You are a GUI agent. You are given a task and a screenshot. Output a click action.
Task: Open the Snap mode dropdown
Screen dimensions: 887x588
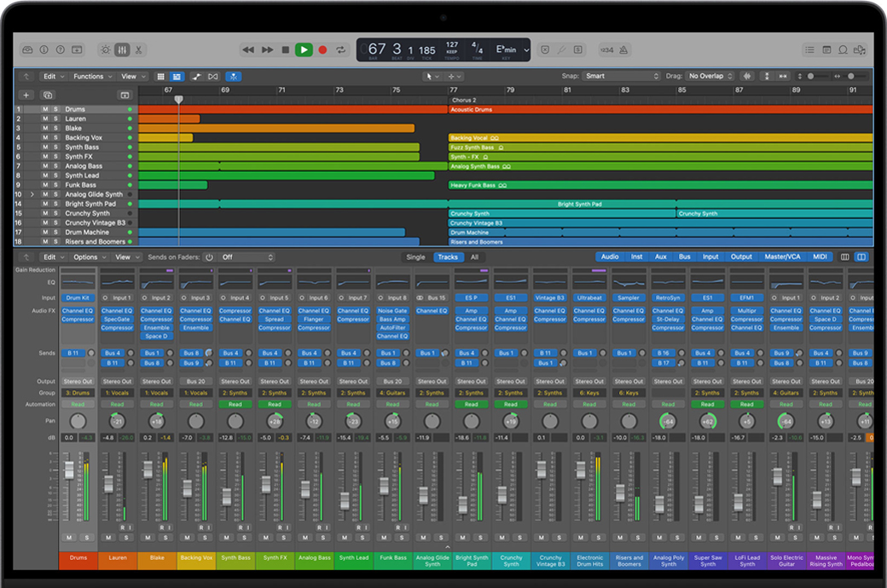(x=623, y=76)
